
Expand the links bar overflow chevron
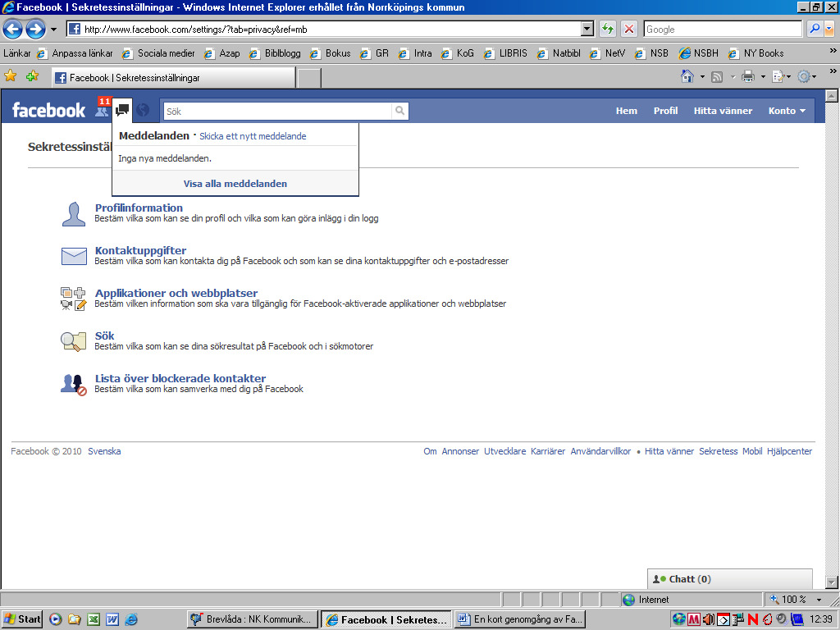pos(833,51)
